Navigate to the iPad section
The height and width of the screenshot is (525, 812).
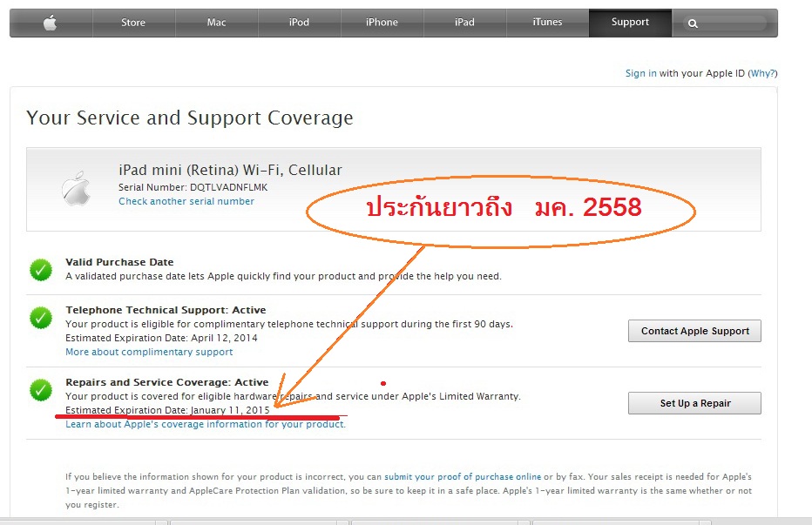coord(464,23)
